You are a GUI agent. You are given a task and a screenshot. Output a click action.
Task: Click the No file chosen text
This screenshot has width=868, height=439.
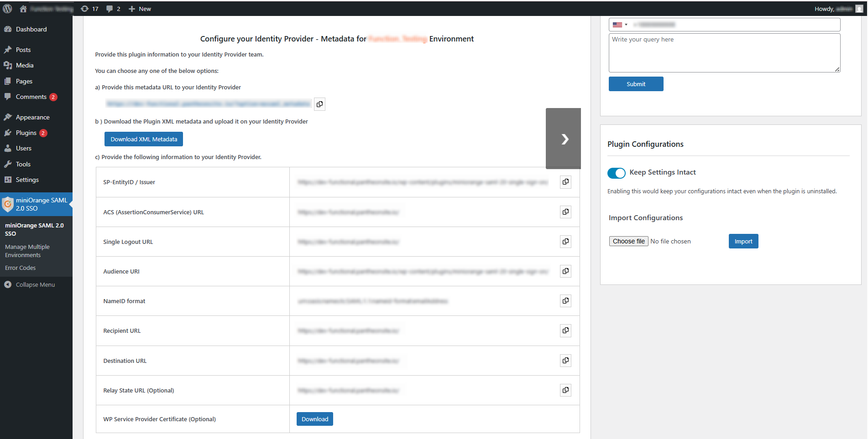670,241
